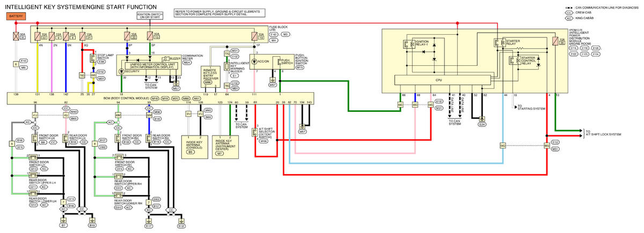
Task: Click the B7 ground symbol
Action: point(63,221)
